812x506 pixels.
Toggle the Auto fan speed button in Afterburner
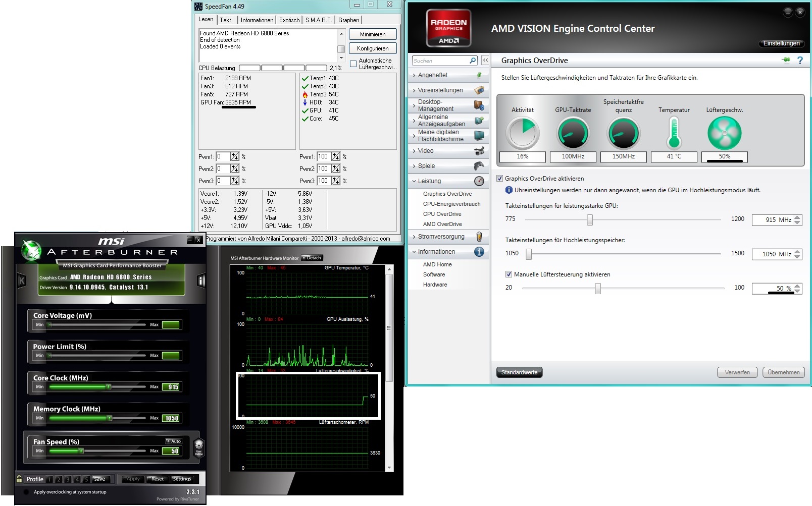(x=174, y=441)
